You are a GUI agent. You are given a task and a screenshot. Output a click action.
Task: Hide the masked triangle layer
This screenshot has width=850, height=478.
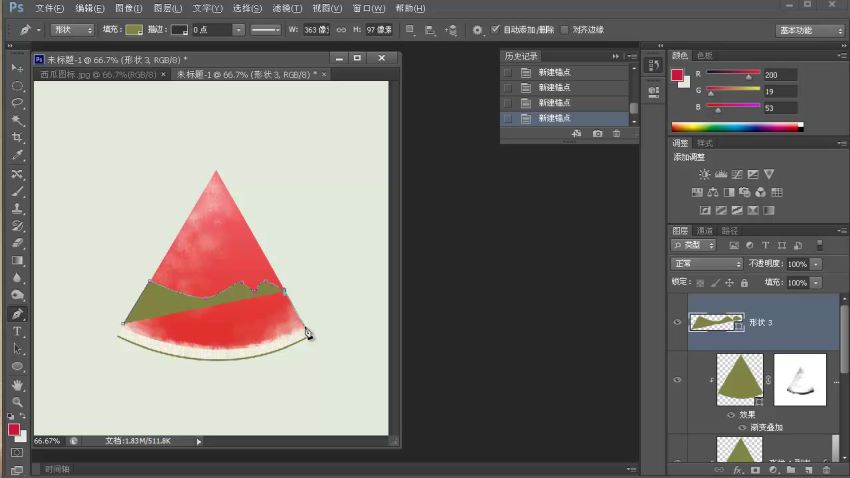[x=677, y=379]
